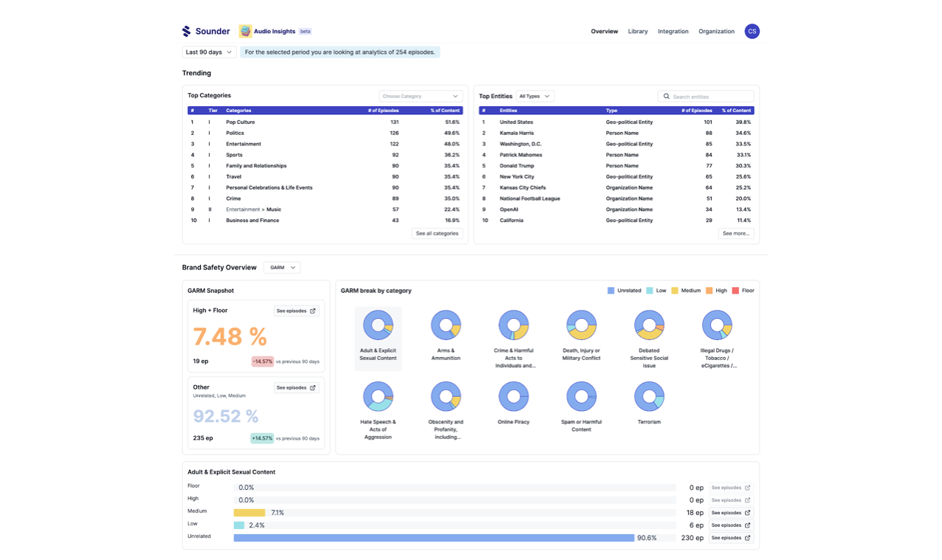Click the Sounder logo icon
Image resolution: width=942 pixels, height=560 pixels.
187,31
